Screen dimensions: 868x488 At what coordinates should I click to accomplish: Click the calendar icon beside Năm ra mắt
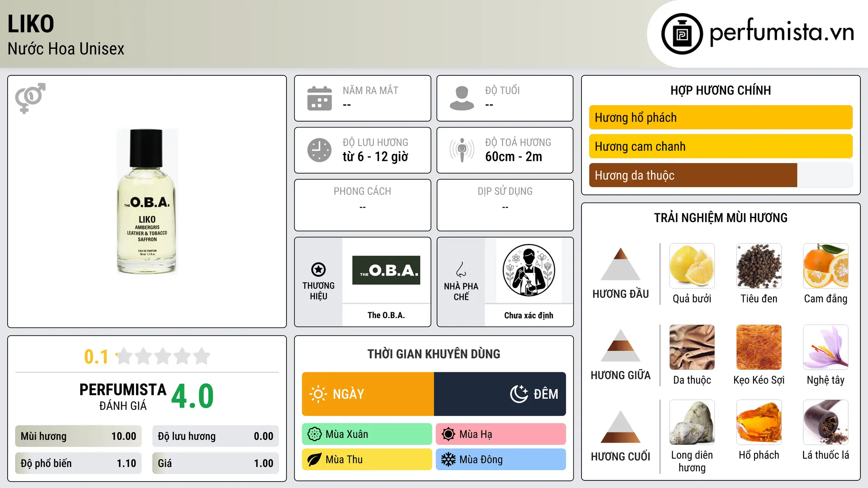(x=320, y=98)
